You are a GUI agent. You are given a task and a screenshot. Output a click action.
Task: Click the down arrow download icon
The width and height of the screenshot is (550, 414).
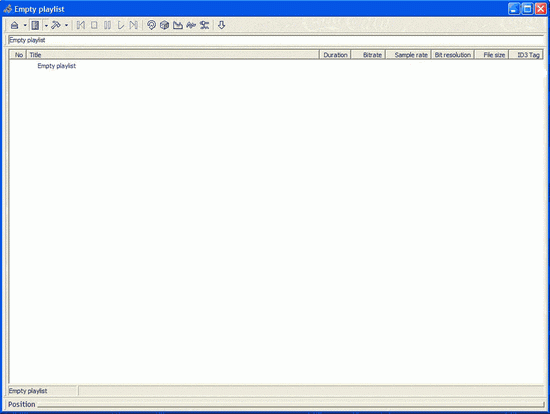(x=221, y=25)
